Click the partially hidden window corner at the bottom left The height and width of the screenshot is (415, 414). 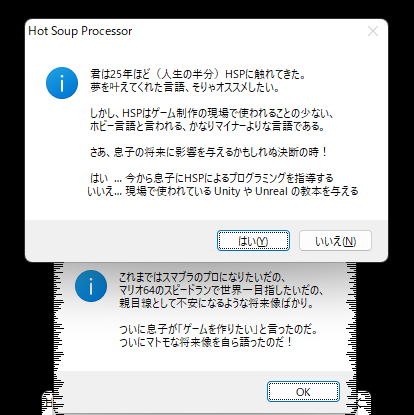click(48, 403)
